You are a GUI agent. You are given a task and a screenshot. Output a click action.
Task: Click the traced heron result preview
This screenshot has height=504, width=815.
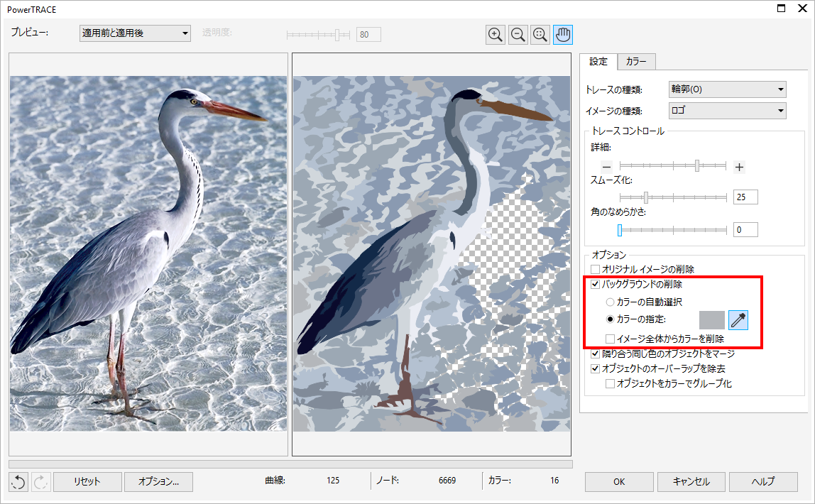click(432, 254)
